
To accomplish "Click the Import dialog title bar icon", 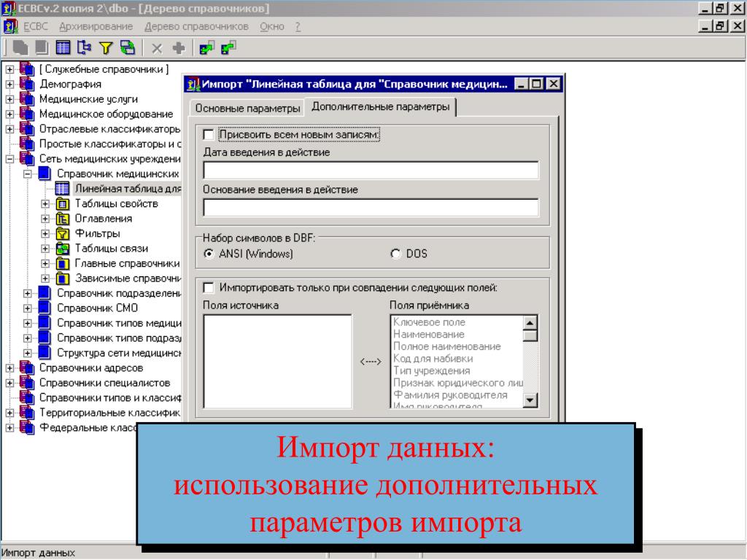I will click(x=193, y=85).
